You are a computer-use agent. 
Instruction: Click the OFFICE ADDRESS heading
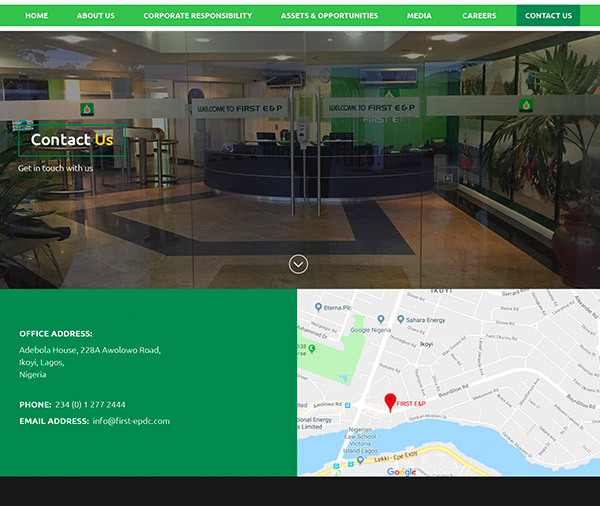(56, 334)
